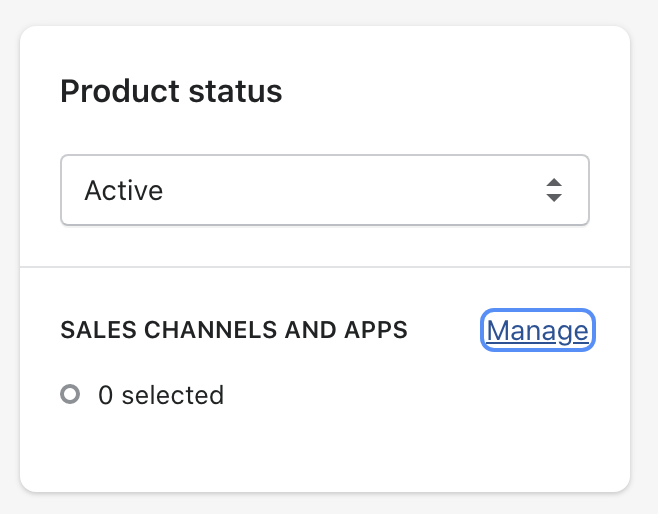This screenshot has height=514, width=658.
Task: Select the '0 selected' status text
Action: [x=161, y=395]
